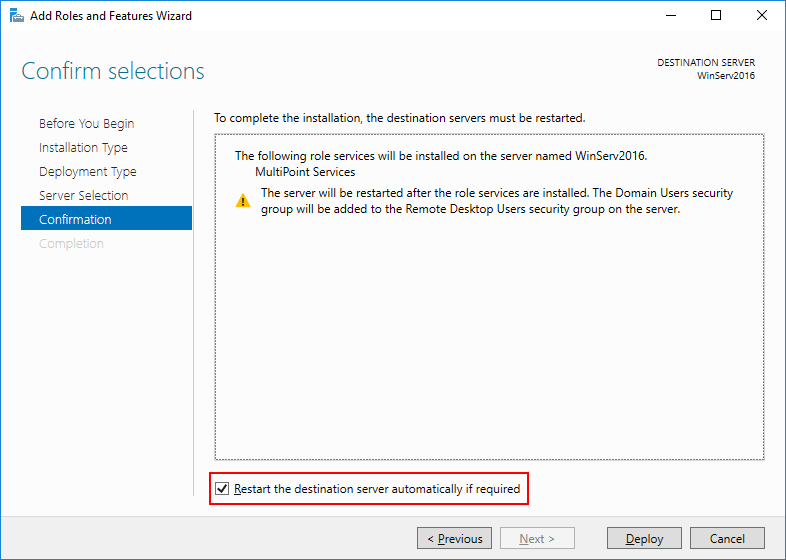This screenshot has width=786, height=560.
Task: Start installation with the Deploy button
Action: tap(644, 539)
